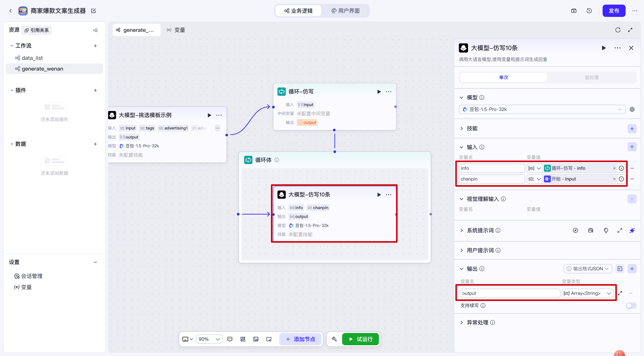
Task: Click the edit app name pencil icon
Action: click(94, 11)
